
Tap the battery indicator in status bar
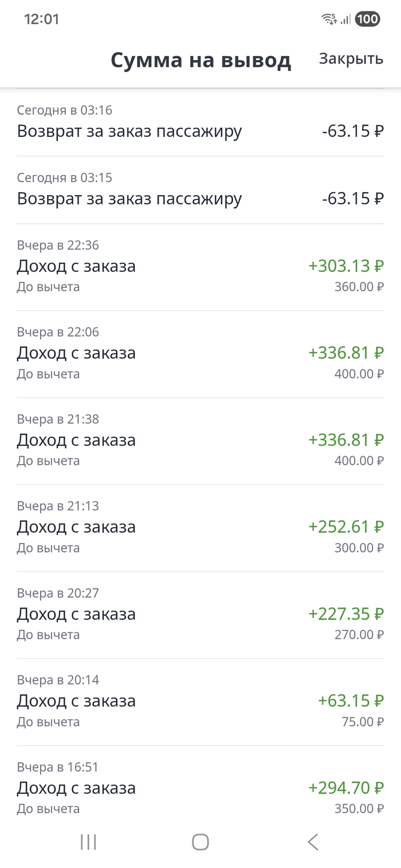[367, 19]
